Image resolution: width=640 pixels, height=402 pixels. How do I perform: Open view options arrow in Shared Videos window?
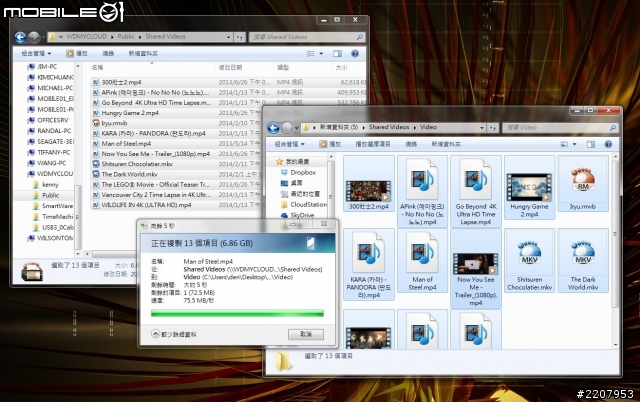point(321,53)
